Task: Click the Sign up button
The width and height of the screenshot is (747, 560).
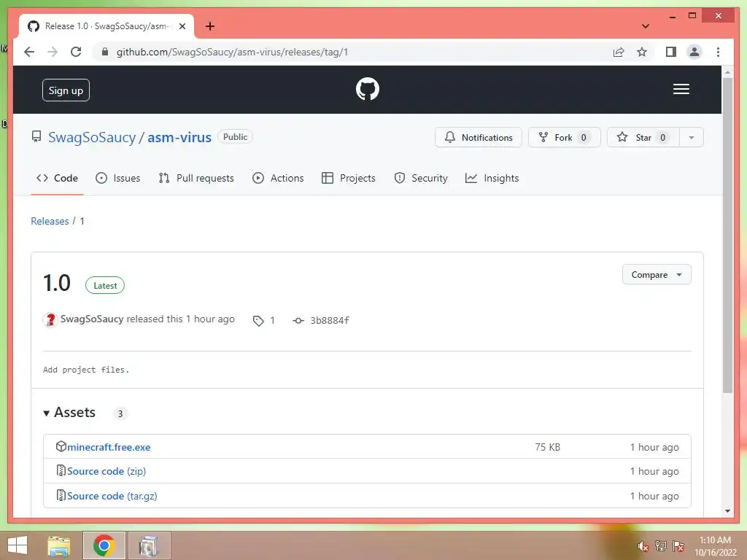Action: pos(66,90)
